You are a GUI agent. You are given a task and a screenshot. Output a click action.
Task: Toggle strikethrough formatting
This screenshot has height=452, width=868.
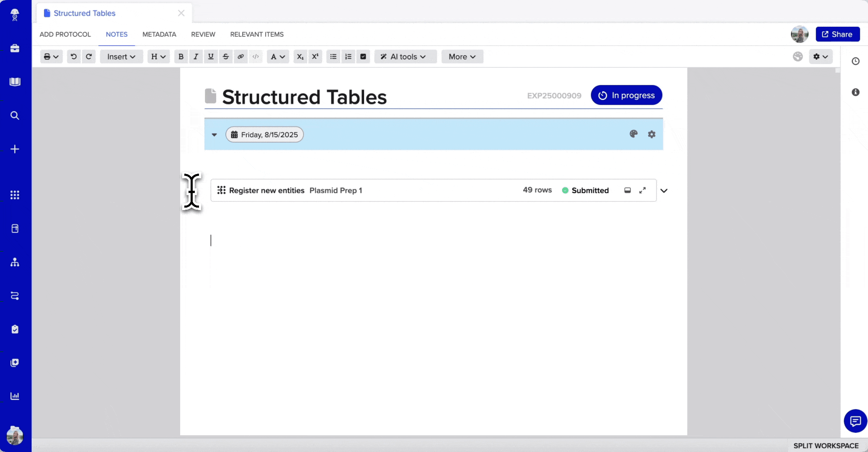coord(226,56)
